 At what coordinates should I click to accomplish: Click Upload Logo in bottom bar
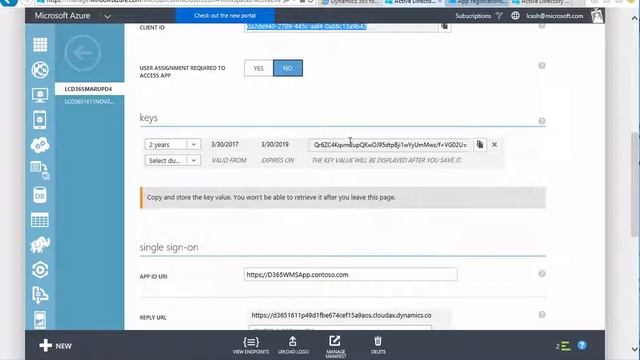(293, 345)
